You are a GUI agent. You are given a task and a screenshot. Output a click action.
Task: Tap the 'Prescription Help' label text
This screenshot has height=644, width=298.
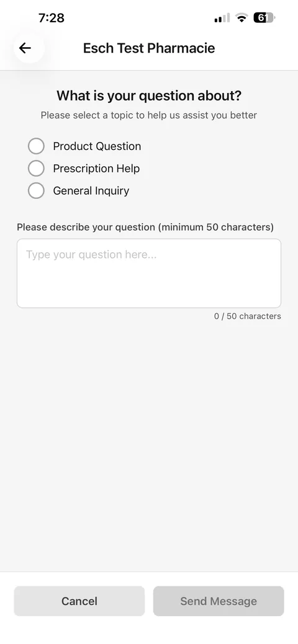tap(96, 169)
